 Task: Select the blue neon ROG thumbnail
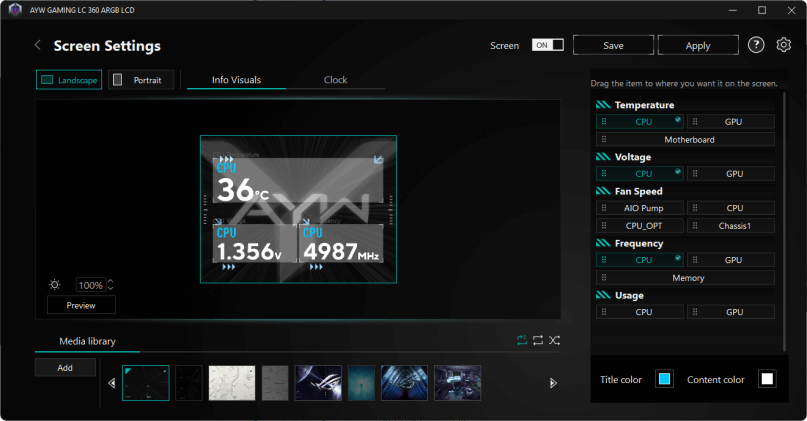click(x=404, y=383)
